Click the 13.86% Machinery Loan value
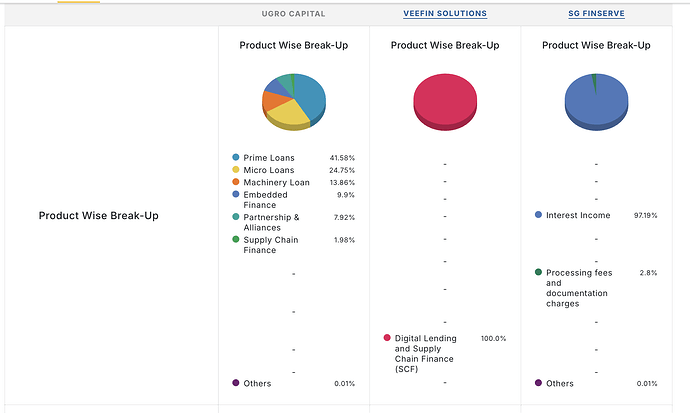 click(x=342, y=182)
